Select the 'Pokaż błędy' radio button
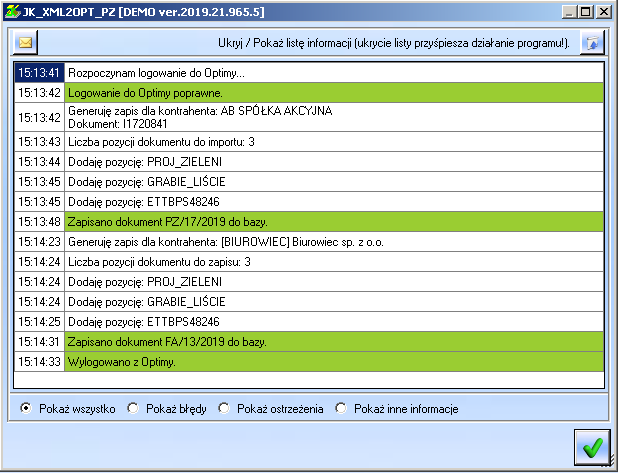618x473 pixels. pos(133,408)
